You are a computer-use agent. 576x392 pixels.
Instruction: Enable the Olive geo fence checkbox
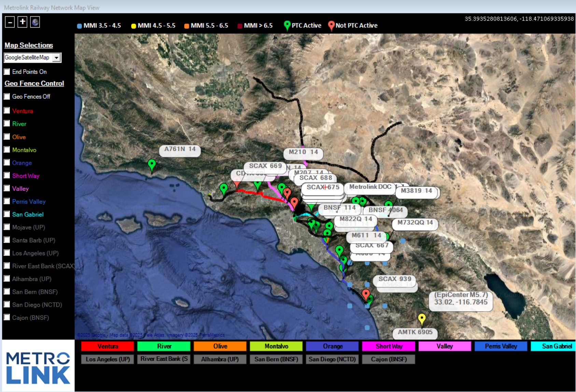click(x=7, y=137)
